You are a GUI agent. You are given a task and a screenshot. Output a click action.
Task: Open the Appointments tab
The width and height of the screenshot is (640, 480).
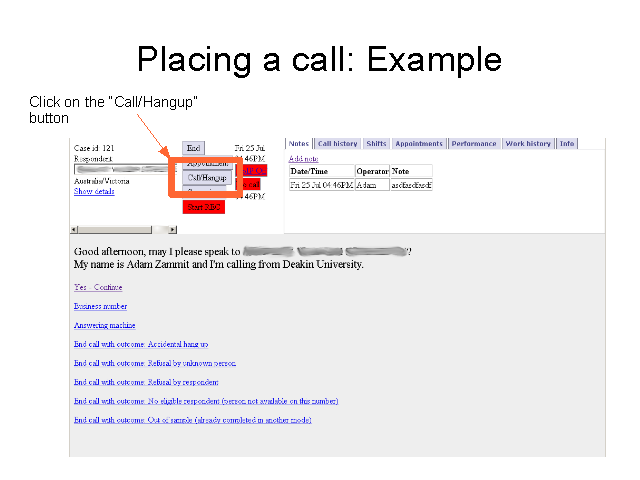pyautogui.click(x=418, y=144)
